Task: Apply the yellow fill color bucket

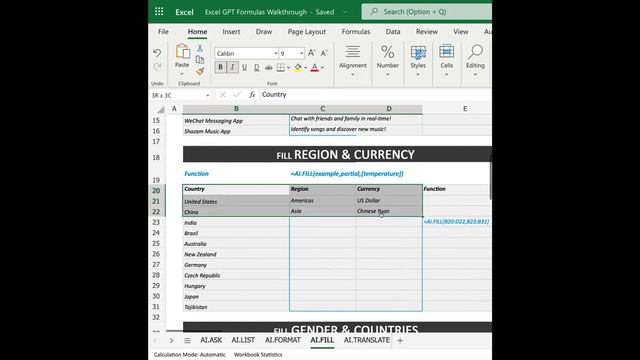Action: [x=298, y=67]
